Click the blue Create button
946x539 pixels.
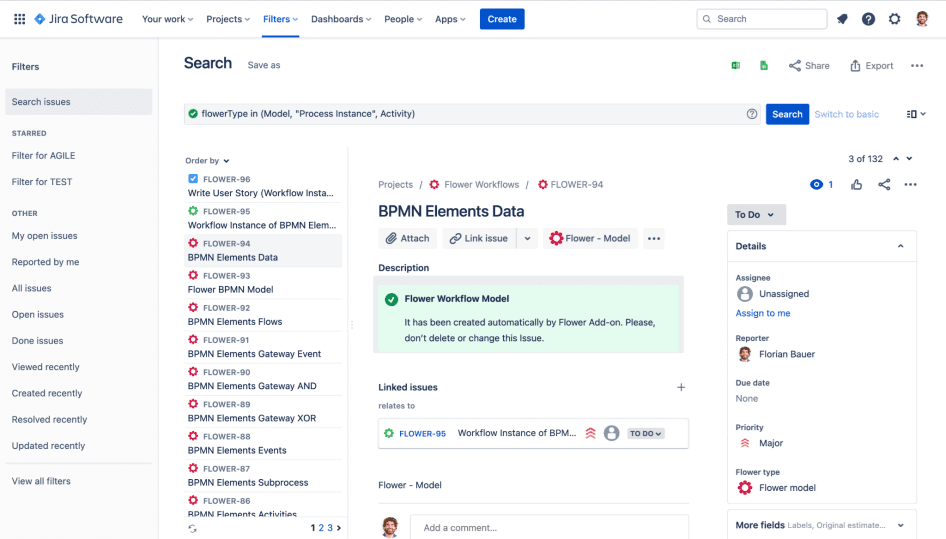coord(502,19)
